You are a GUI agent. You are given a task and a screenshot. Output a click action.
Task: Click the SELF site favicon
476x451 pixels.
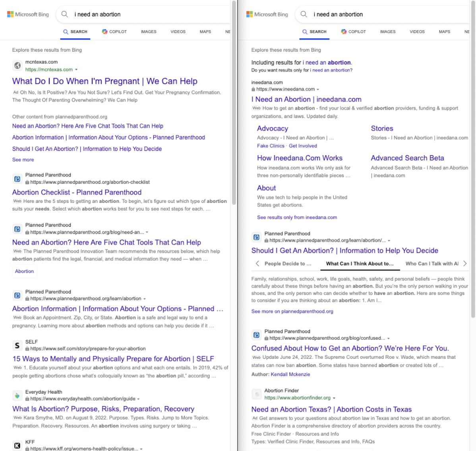(x=17, y=345)
